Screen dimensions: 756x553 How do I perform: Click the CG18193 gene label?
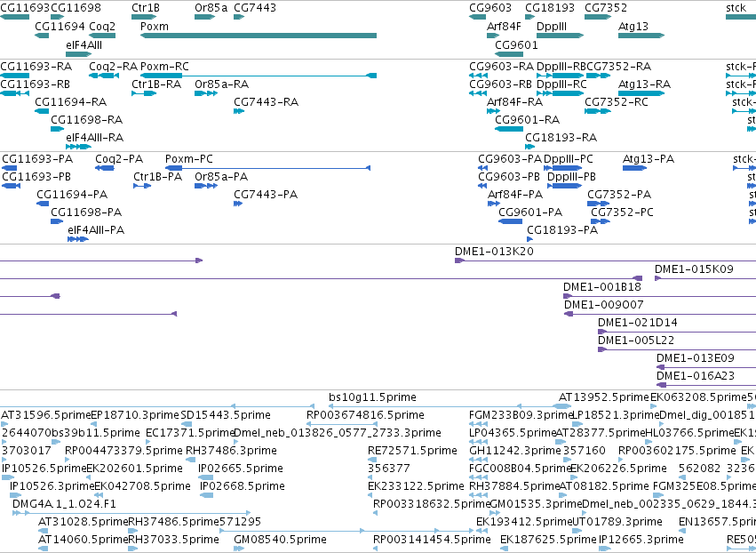tap(550, 8)
